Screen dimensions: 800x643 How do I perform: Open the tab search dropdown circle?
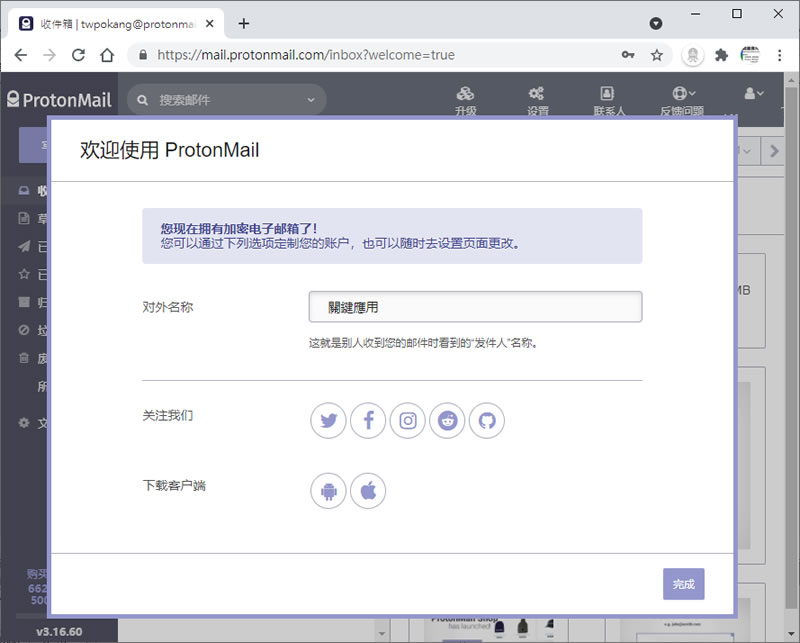coord(656,23)
